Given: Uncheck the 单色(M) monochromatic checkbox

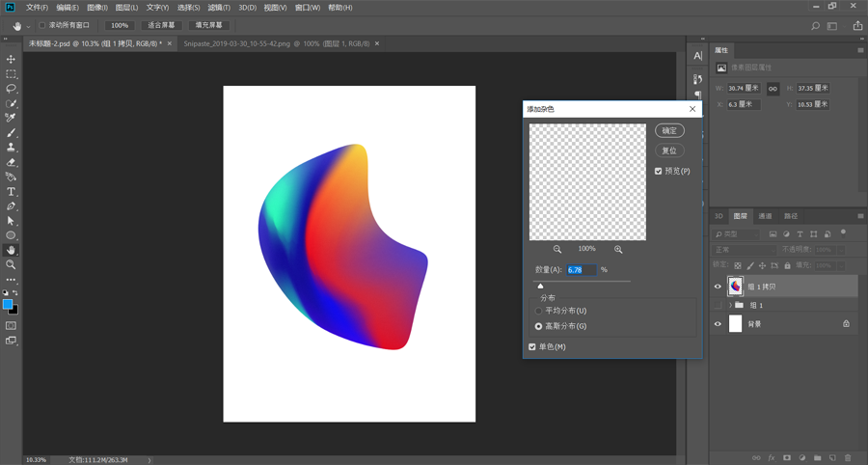Looking at the screenshot, I should click(532, 346).
